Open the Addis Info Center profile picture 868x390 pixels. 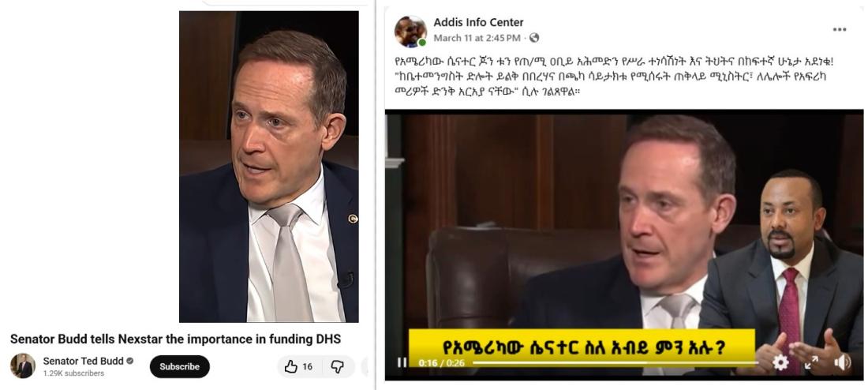(x=410, y=32)
